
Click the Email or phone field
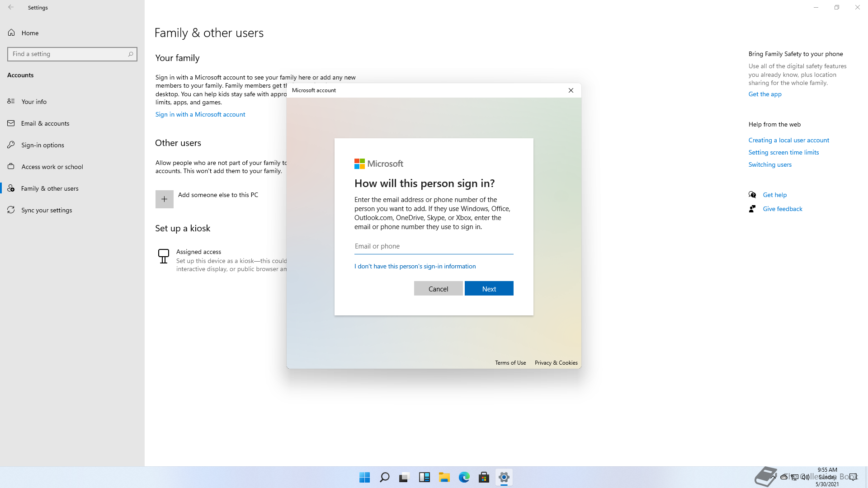tap(433, 246)
